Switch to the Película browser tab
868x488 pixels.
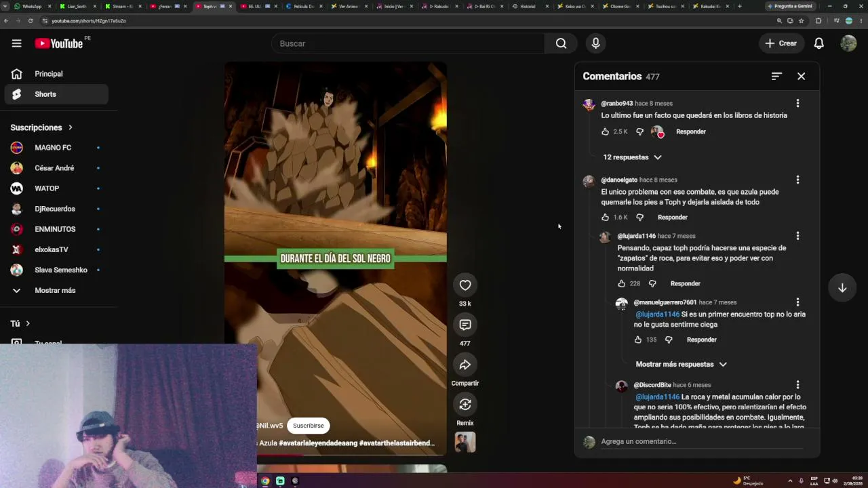tap(303, 6)
